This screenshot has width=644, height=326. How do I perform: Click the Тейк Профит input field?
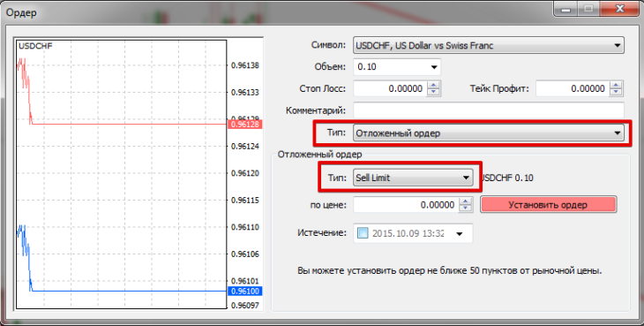click(x=573, y=89)
